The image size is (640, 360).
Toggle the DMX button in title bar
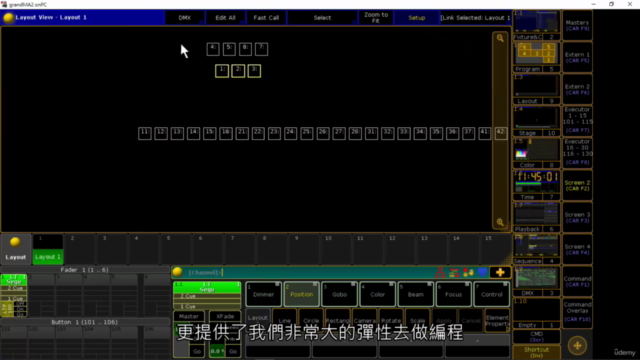pyautogui.click(x=184, y=18)
